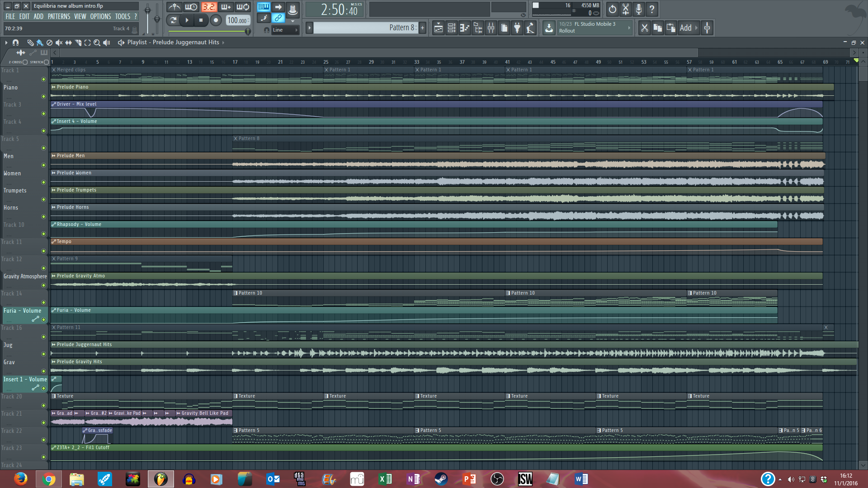868x488 pixels.
Task: Toggle overdub recording mode button
Action: coord(226,7)
